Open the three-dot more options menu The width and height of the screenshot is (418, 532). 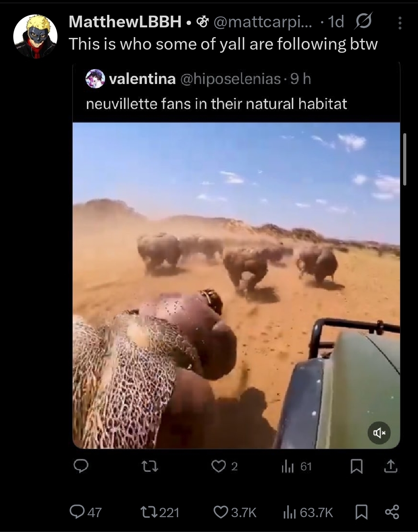(x=399, y=23)
